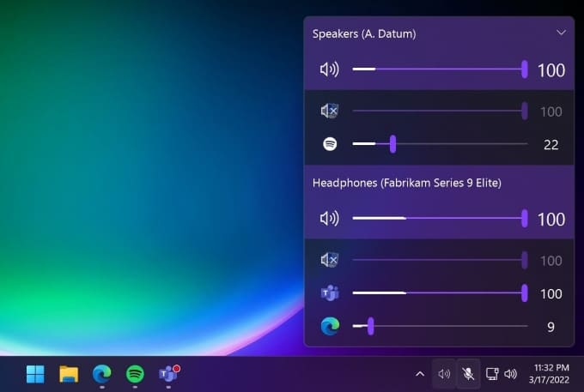Click the Edge volume value 9

coord(551,327)
